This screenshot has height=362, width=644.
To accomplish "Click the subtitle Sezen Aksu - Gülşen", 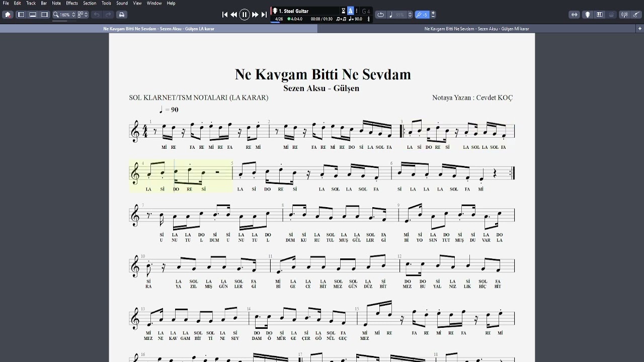I will 321,88.
